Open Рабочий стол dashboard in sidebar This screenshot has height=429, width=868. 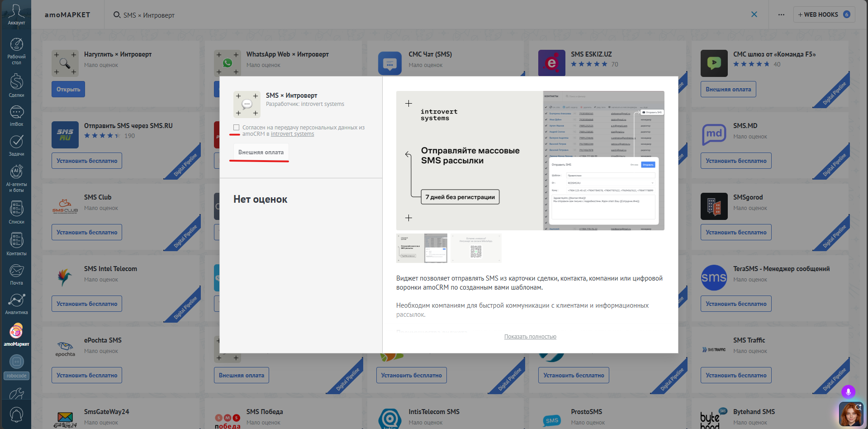pos(16,51)
